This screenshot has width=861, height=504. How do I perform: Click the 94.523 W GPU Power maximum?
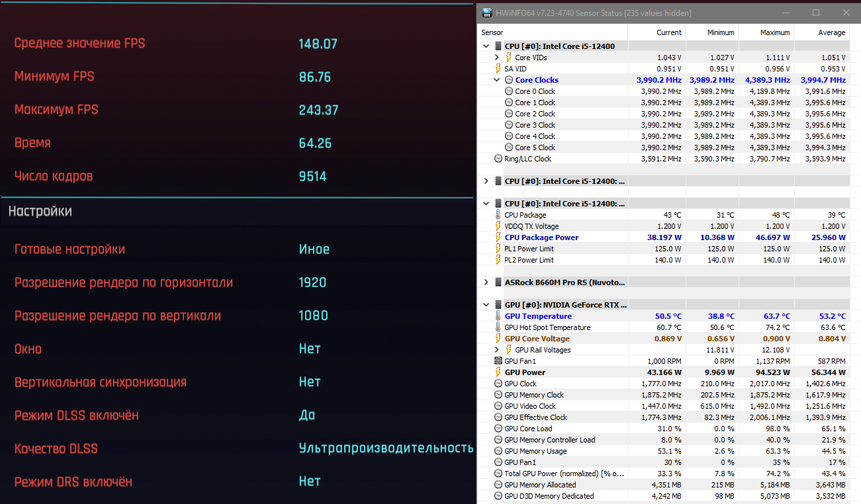[774, 372]
